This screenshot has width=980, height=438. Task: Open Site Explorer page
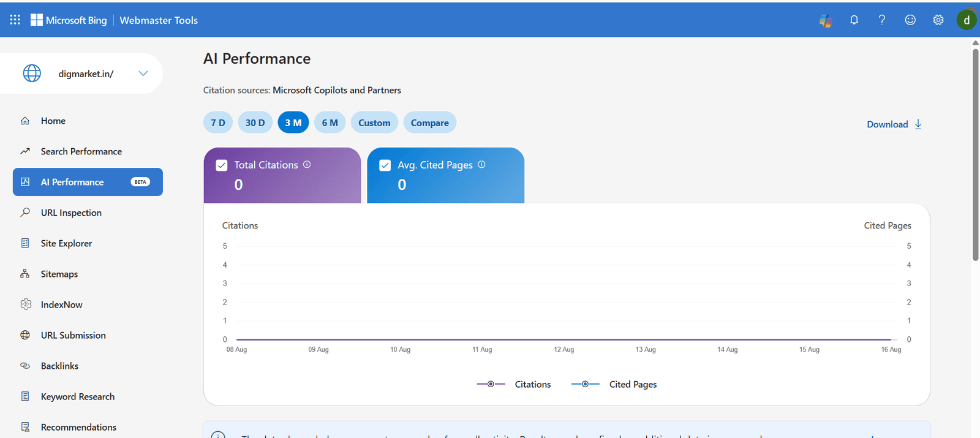(x=88, y=243)
